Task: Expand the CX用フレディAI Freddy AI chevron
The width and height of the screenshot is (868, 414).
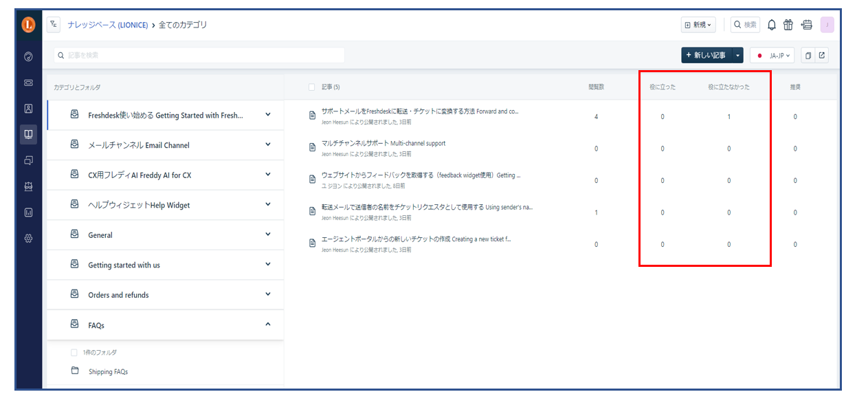Action: pyautogui.click(x=268, y=175)
